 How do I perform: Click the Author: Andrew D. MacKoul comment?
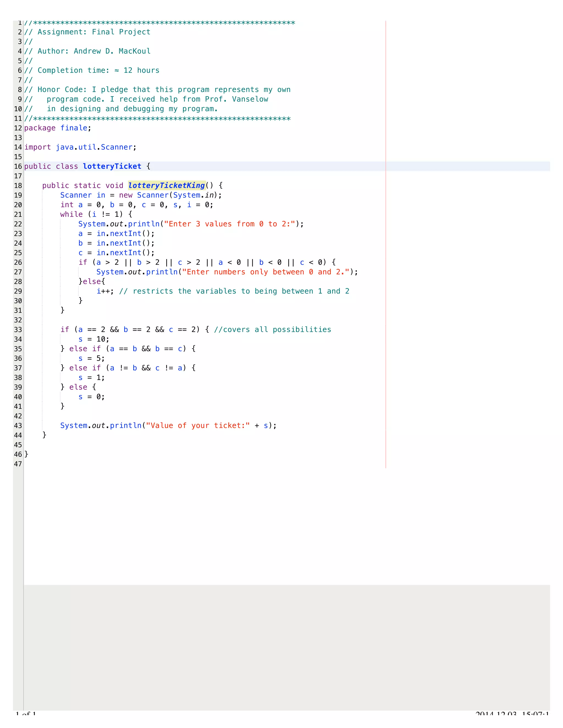87,51
